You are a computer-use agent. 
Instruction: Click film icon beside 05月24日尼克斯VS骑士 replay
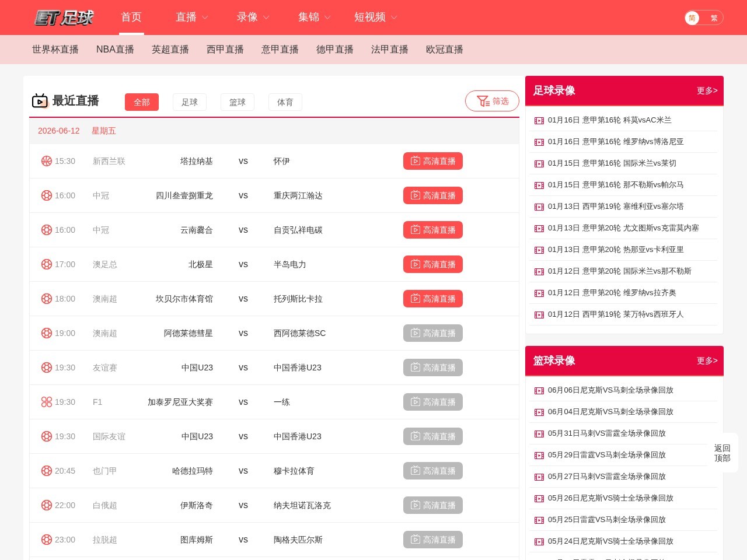coord(539,542)
